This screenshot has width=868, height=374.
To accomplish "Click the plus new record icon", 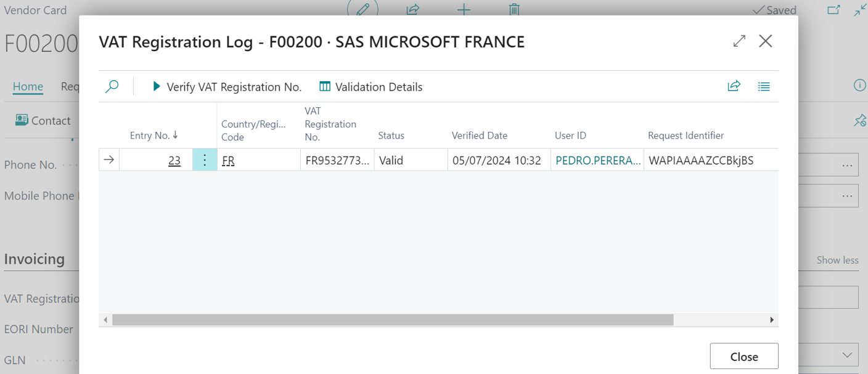I will coord(464,9).
